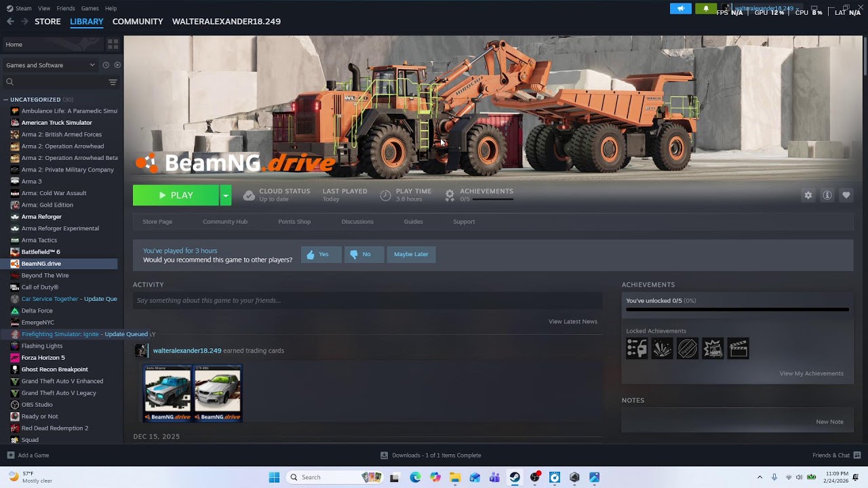Open Play button dropdown arrow
Screen dimensions: 868x488
coord(225,195)
